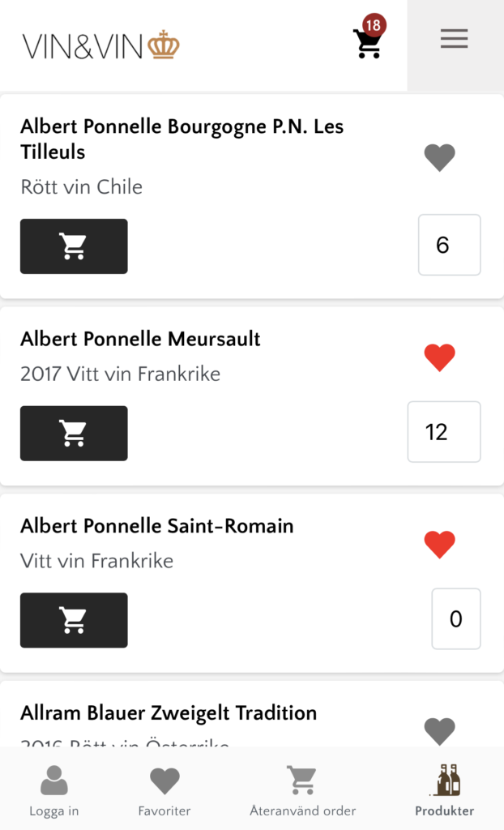Remove Albert Ponnelle Saint-Romain from favorites
504x830 pixels.
(439, 544)
